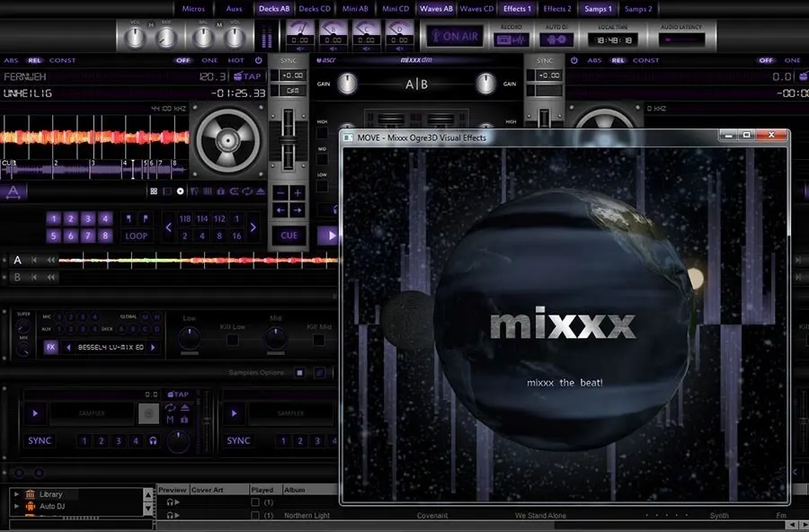The height and width of the screenshot is (532, 809).
Task: Select CONST vinyl mode on Deck A
Action: pyautogui.click(x=62, y=60)
